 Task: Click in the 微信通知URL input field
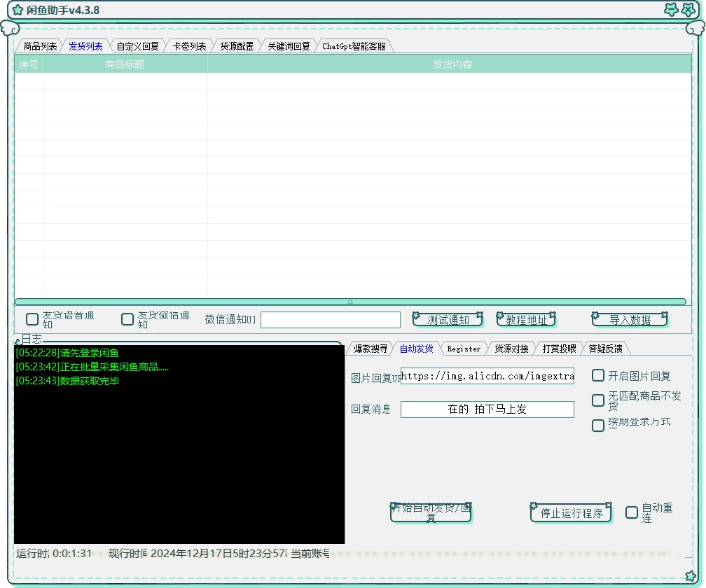[x=330, y=319]
